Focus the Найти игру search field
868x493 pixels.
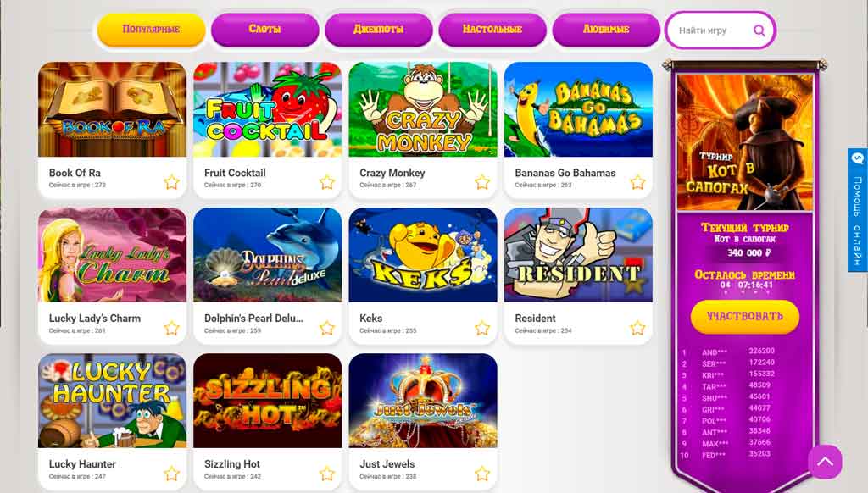tap(714, 30)
